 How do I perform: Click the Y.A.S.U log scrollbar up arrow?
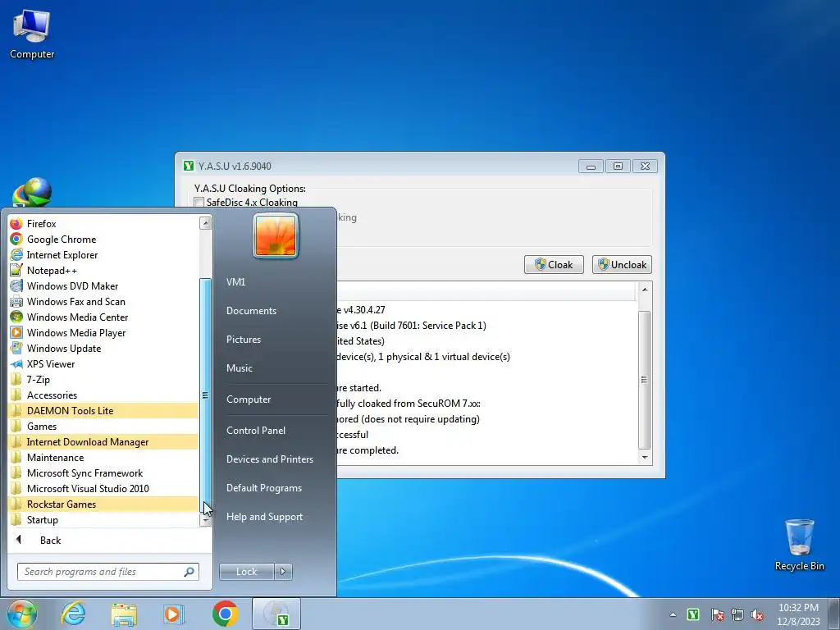tap(645, 290)
